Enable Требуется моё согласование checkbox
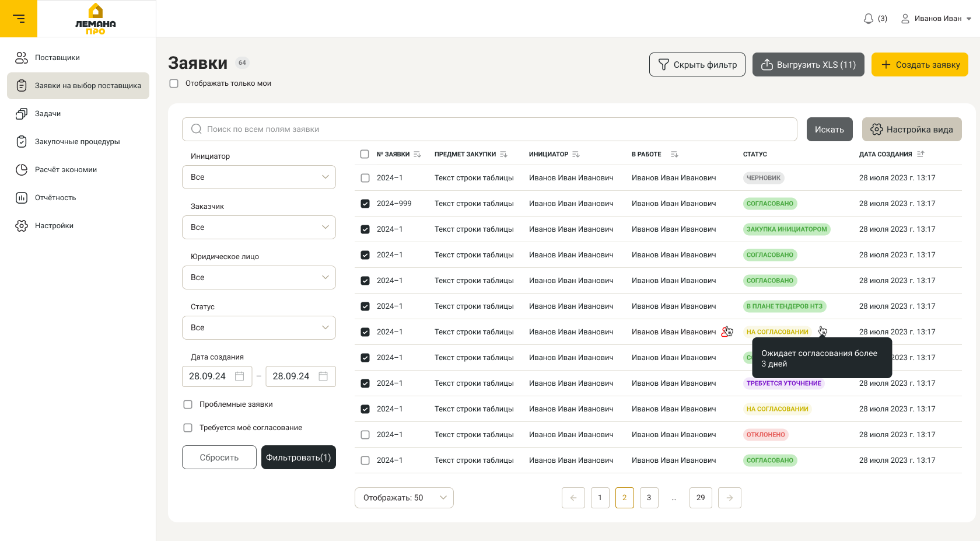This screenshot has width=980, height=541. point(188,428)
